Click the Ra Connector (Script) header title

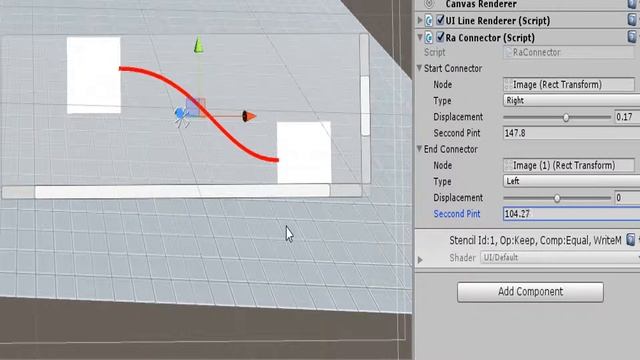490,38
